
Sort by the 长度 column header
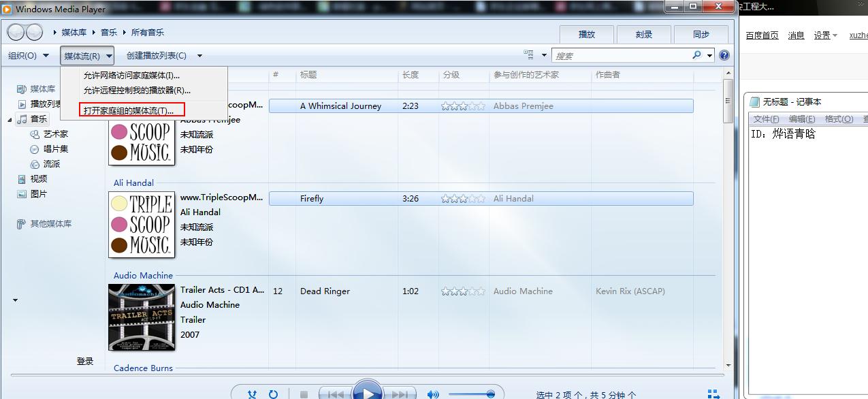(410, 75)
